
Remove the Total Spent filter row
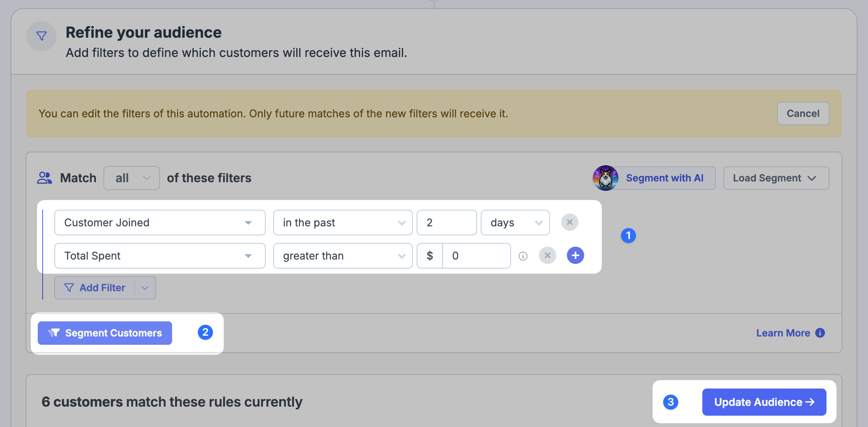(x=548, y=255)
